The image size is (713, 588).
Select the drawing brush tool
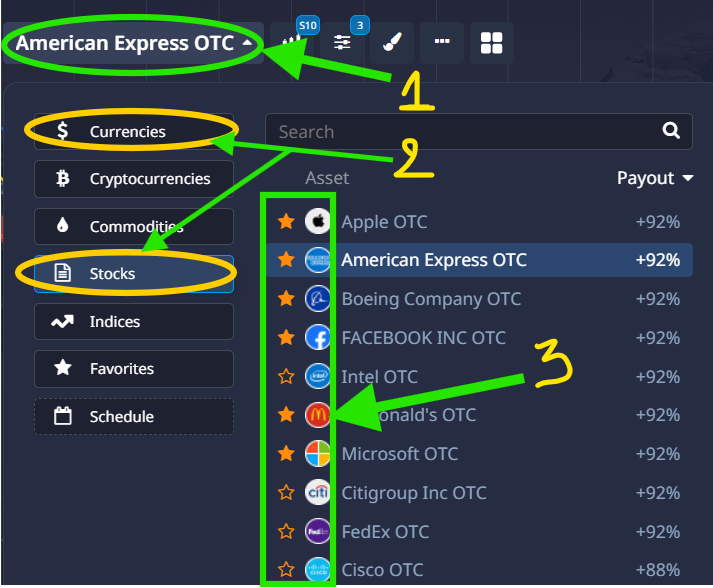(392, 43)
